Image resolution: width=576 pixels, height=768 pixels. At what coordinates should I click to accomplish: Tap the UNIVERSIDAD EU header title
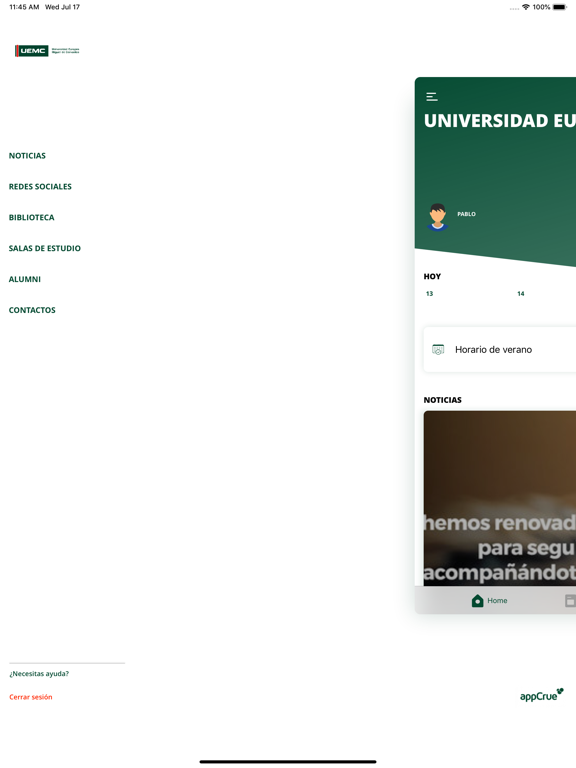pyautogui.click(x=500, y=120)
